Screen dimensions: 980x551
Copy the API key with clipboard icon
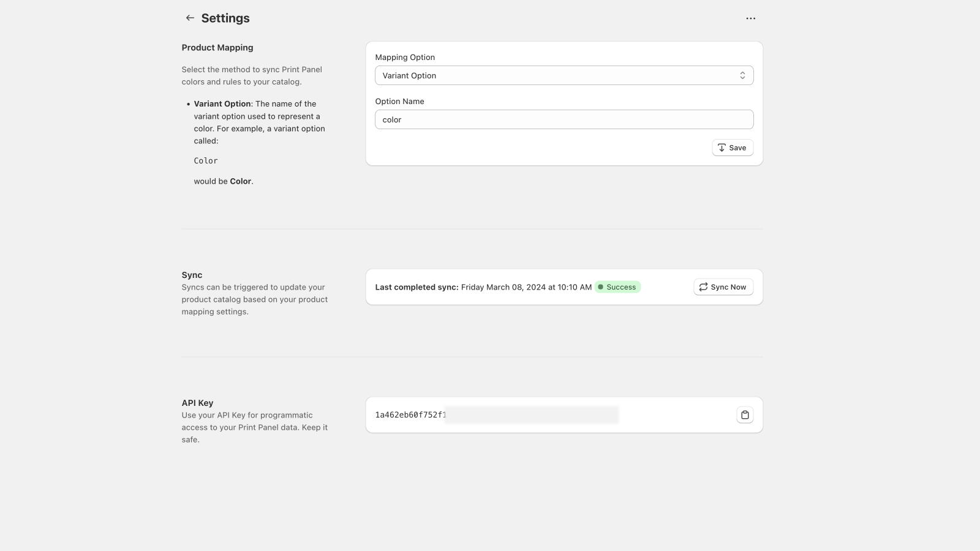(745, 415)
